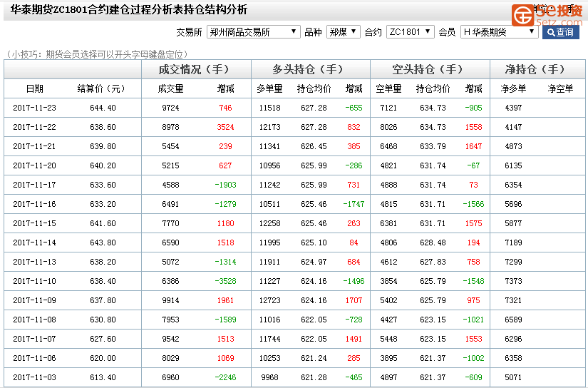This screenshot has height=388, width=588.
Task: Select the date cell 2017-11-10
Action: coord(34,281)
